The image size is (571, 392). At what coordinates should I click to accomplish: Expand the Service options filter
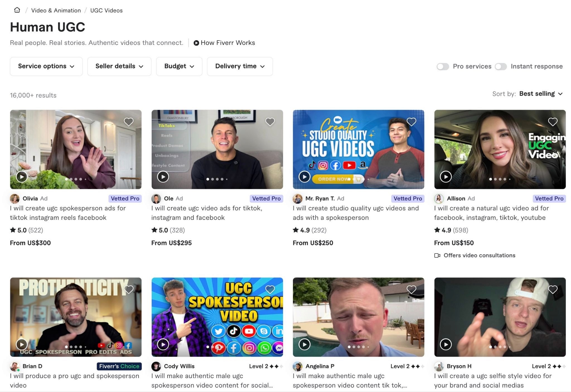[46, 66]
